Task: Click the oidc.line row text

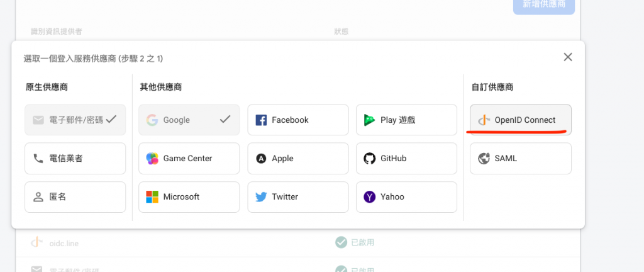Action: click(64, 243)
